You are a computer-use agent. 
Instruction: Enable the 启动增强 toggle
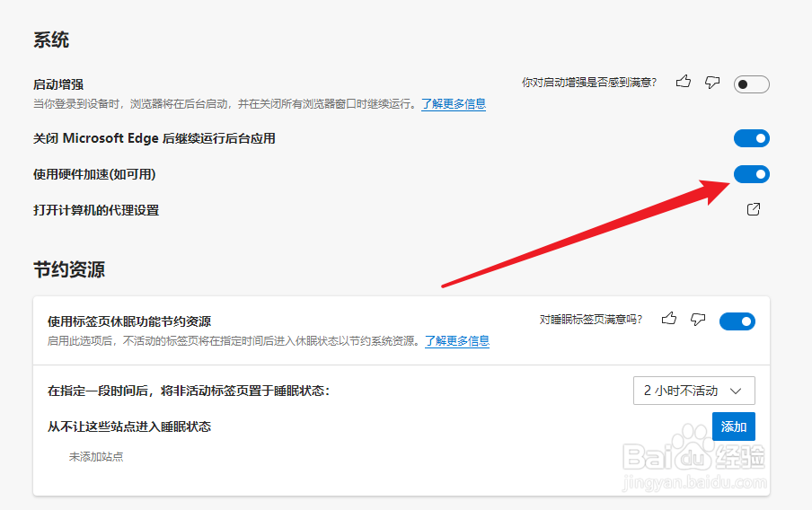click(x=752, y=84)
